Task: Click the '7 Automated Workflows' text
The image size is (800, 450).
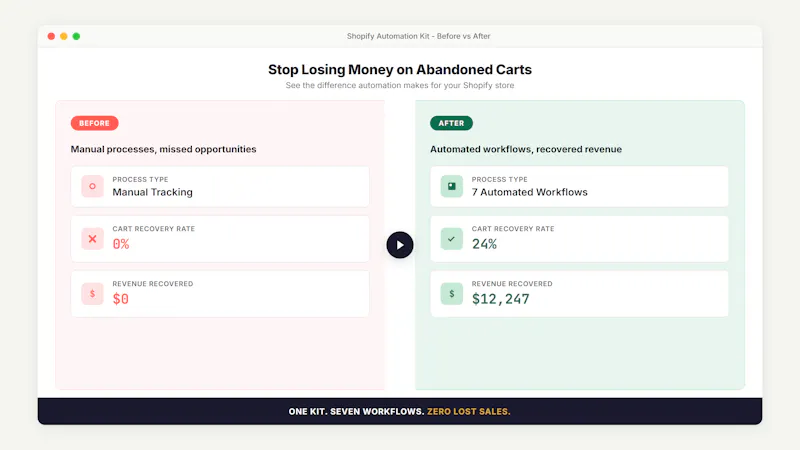Action: [x=530, y=192]
